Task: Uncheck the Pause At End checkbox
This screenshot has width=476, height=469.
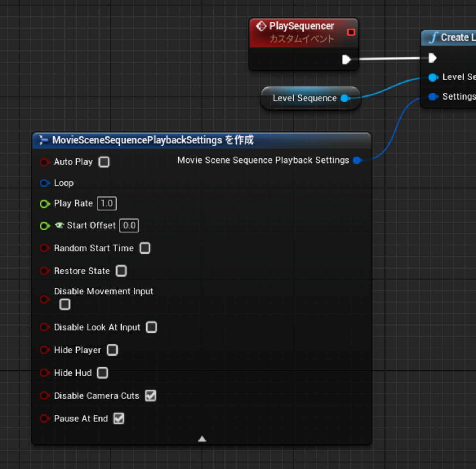Action: [119, 418]
